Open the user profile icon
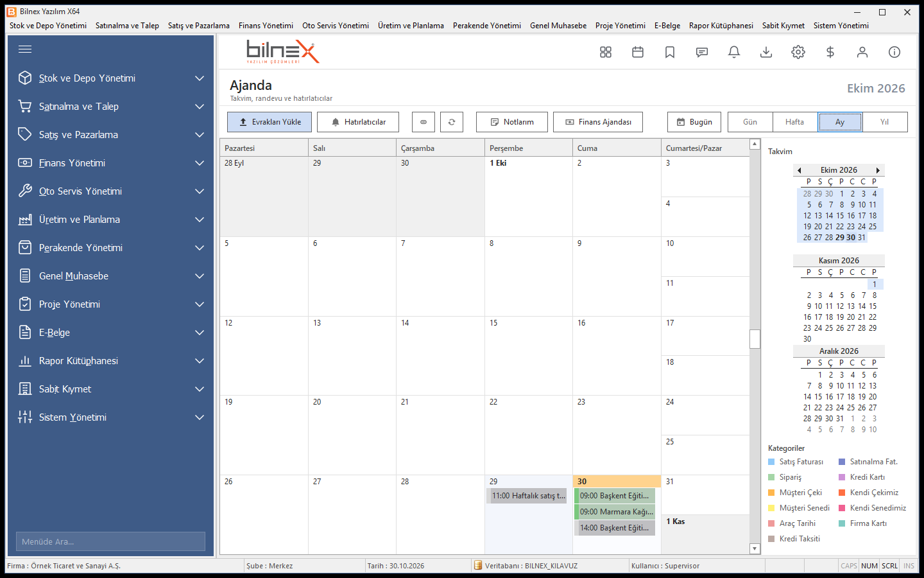 pos(862,52)
